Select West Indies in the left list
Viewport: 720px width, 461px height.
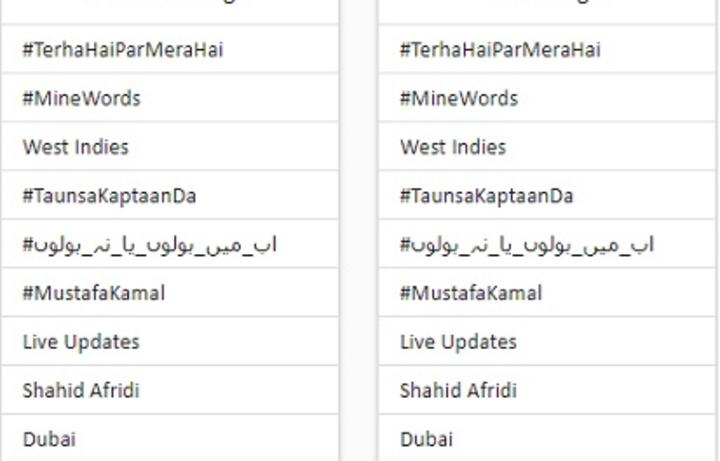(76, 147)
